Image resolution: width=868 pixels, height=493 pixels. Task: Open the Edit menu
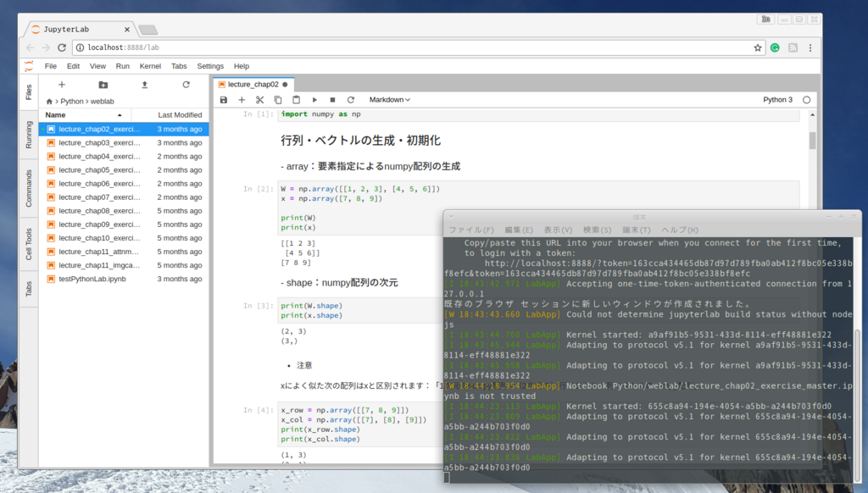click(73, 66)
